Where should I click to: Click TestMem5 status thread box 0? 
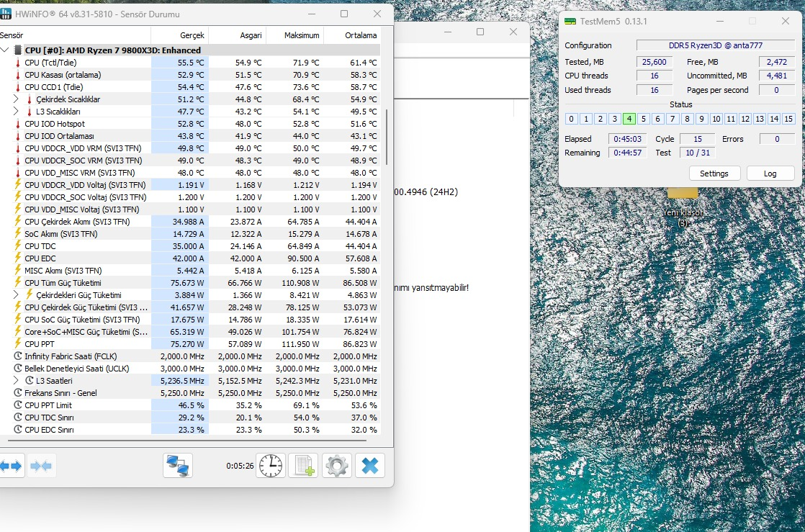572,119
